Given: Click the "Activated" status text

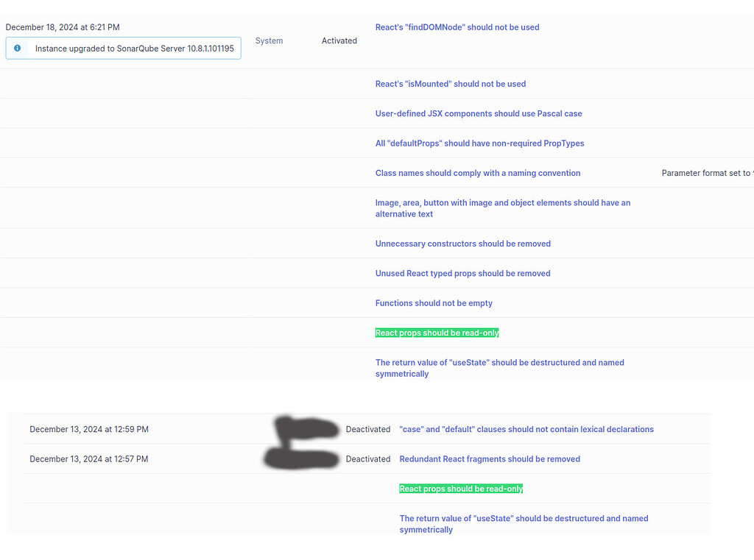Looking at the screenshot, I should (339, 40).
